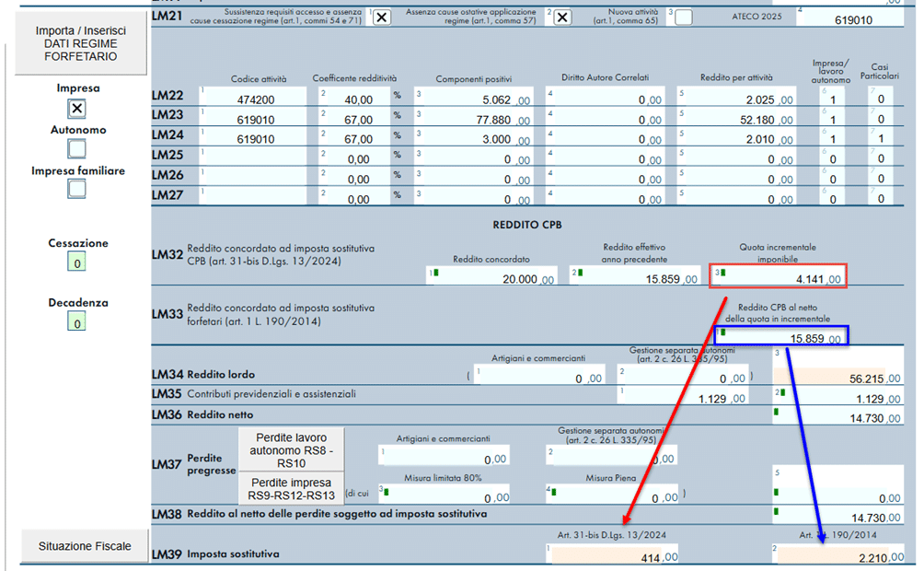This screenshot has width=924, height=571.
Task: Click the Reddito concordato field in LM32
Action: pos(493,279)
